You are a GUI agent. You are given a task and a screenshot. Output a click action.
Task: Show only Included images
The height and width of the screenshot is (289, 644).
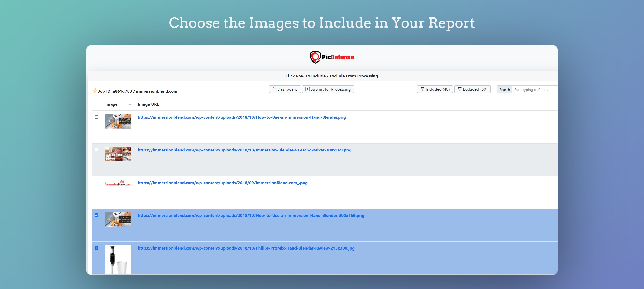click(435, 89)
